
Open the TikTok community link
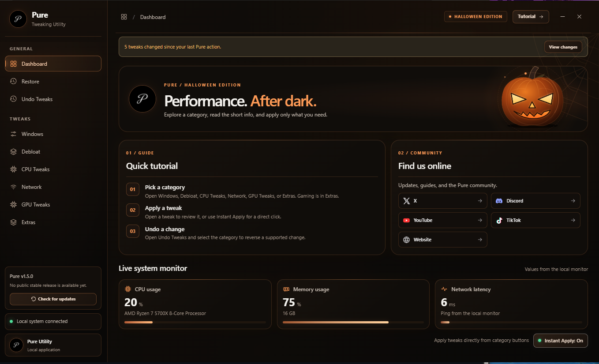pyautogui.click(x=535, y=220)
